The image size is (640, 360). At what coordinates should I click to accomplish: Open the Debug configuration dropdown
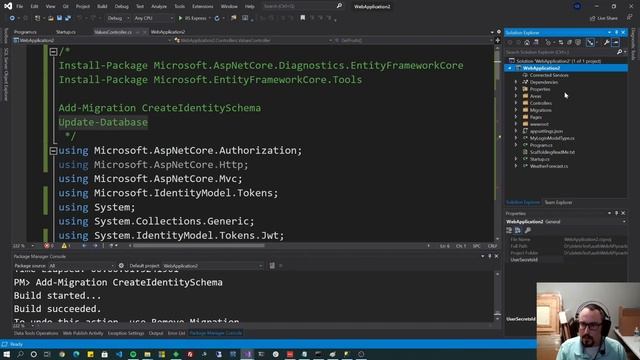(x=118, y=18)
